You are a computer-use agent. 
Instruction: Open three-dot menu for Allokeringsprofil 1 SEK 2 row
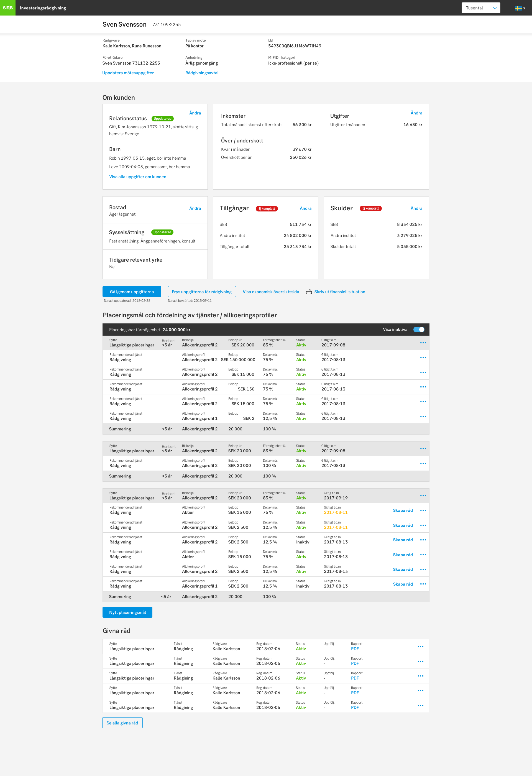[x=423, y=416]
